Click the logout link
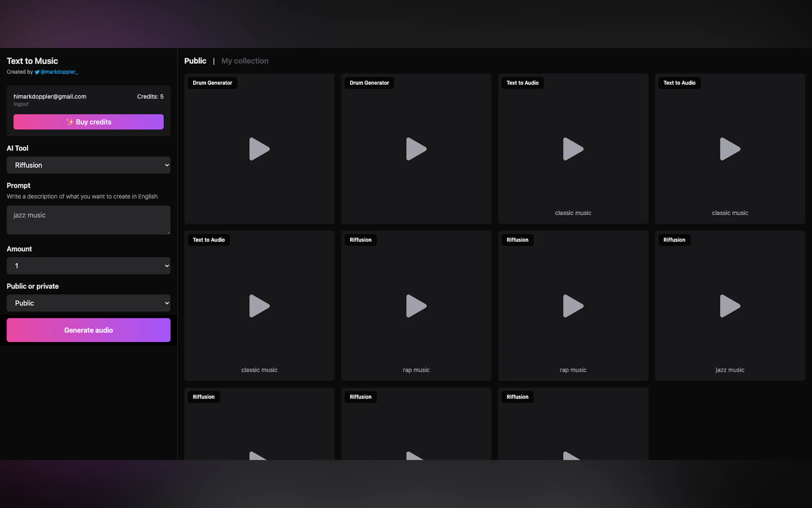This screenshot has width=812, height=508. [21, 104]
